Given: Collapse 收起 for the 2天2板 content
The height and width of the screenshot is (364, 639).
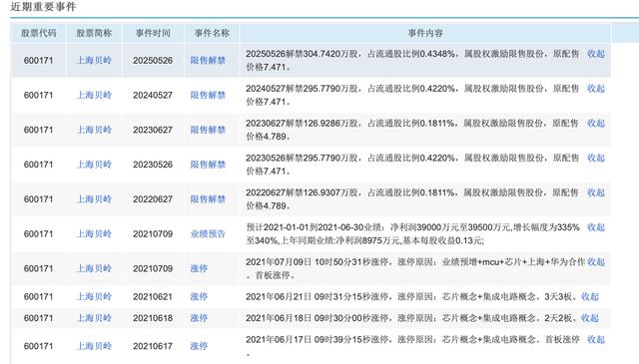Looking at the screenshot, I should click(590, 318).
